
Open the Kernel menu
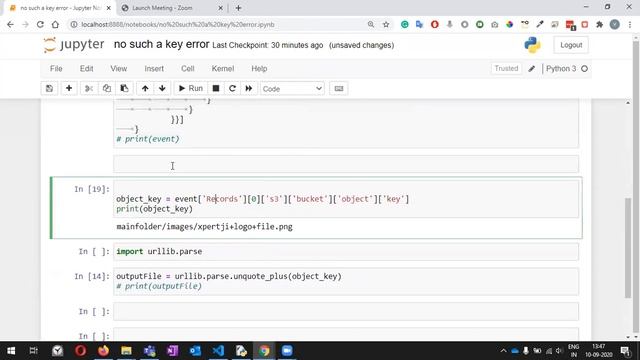tap(222, 69)
